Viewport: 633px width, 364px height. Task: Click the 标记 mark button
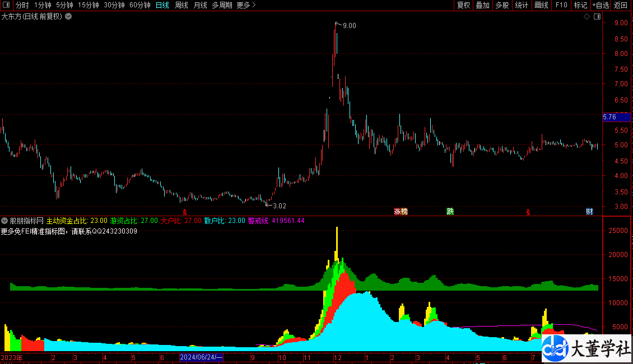(580, 6)
